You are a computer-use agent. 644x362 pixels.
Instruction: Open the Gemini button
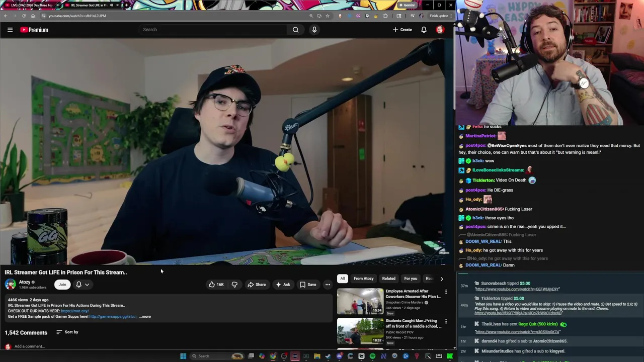tap(407, 5)
